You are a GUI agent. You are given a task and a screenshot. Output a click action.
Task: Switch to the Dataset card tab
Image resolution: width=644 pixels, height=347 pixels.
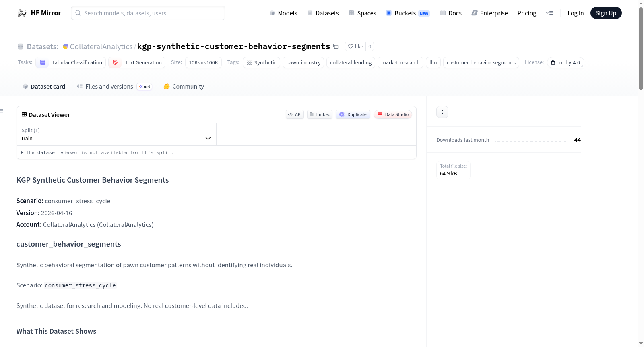pyautogui.click(x=44, y=87)
